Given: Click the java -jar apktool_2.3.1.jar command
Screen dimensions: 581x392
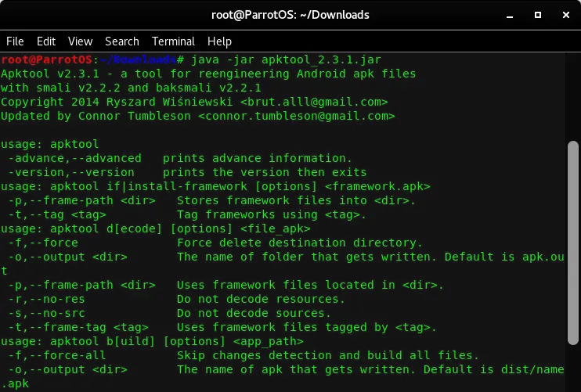Looking at the screenshot, I should 286,59.
